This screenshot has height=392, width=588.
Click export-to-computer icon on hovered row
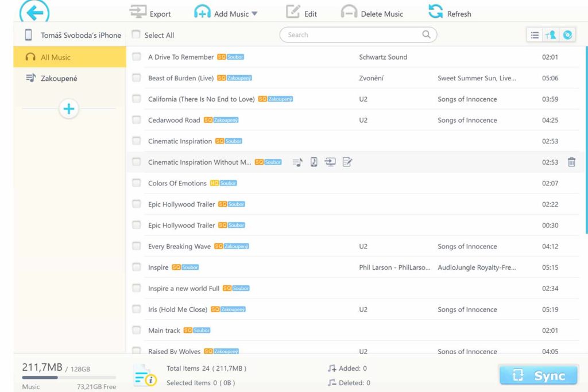click(330, 162)
